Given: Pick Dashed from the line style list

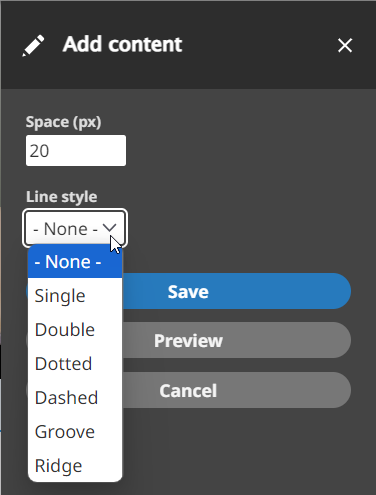Looking at the screenshot, I should [75, 398].
